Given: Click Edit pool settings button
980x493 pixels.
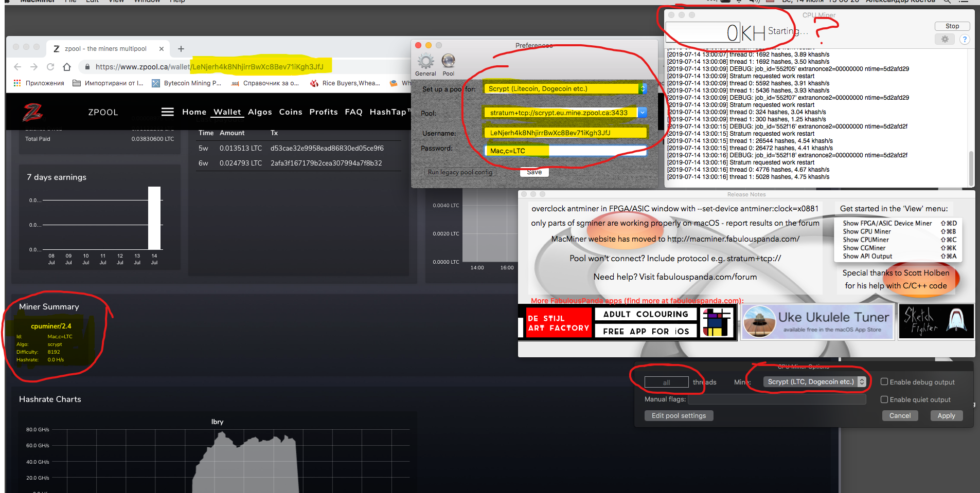Looking at the screenshot, I should [x=679, y=415].
